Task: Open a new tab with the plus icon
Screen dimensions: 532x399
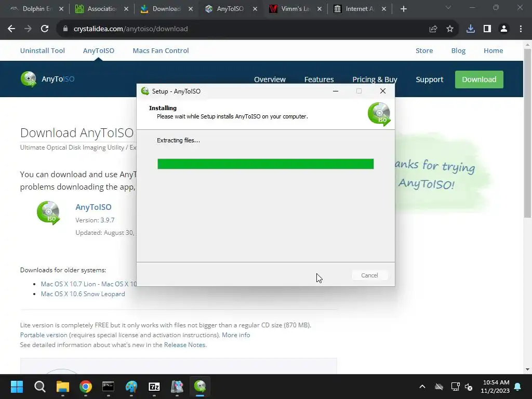Action: tap(403, 9)
